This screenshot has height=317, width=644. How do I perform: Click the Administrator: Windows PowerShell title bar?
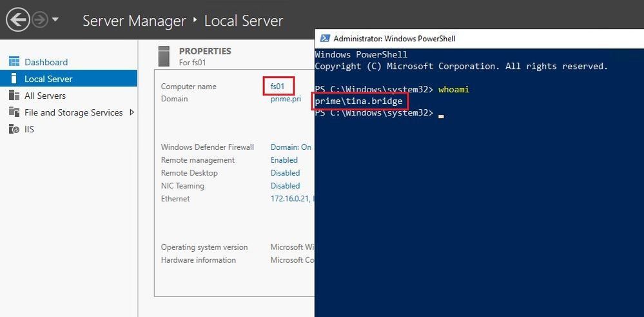point(480,39)
